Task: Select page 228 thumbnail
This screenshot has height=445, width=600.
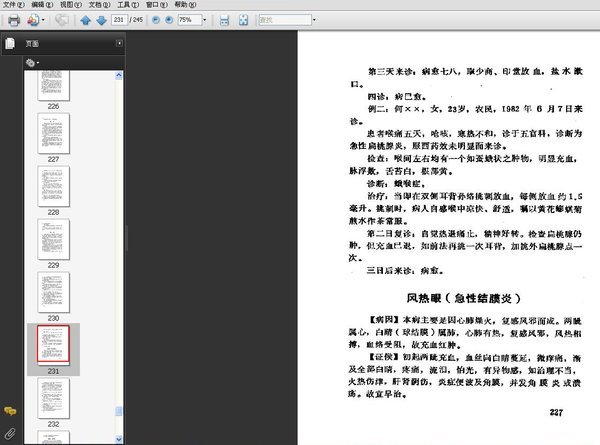Action: [x=54, y=186]
